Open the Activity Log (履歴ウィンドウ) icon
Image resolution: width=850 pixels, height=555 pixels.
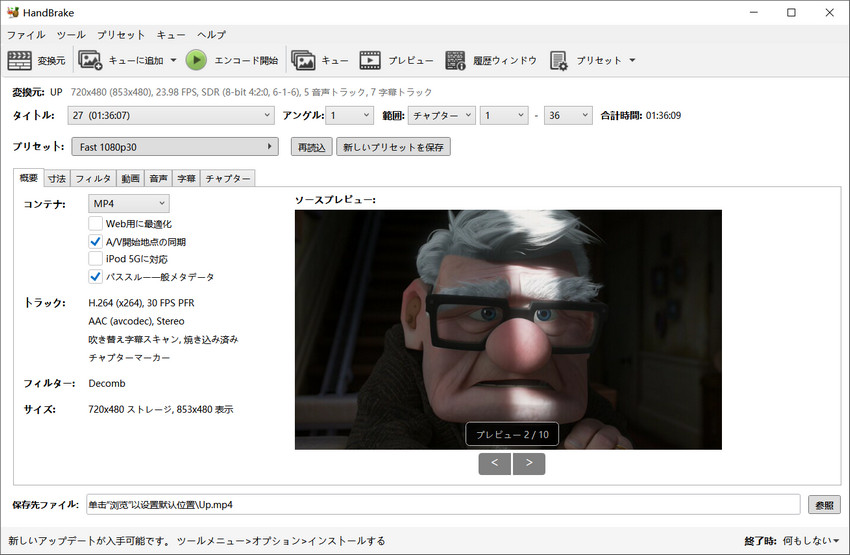(455, 60)
